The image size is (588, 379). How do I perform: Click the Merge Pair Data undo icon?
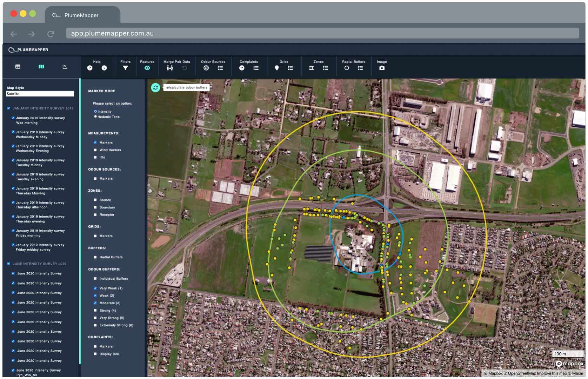click(x=185, y=68)
